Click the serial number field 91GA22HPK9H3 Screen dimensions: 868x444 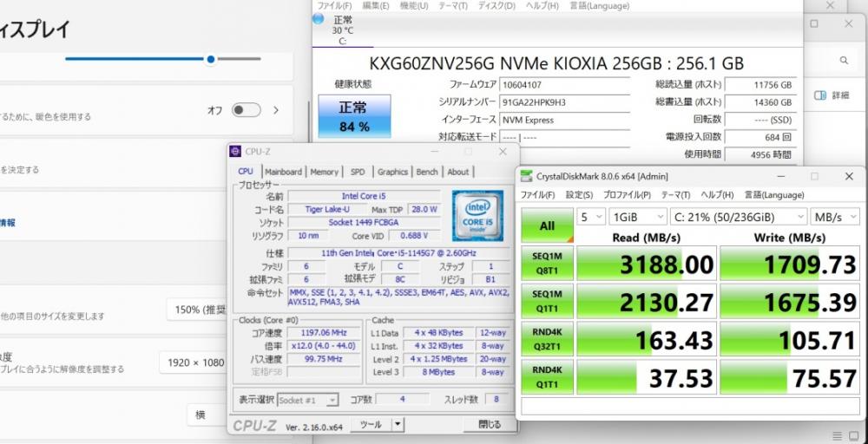[x=564, y=102]
